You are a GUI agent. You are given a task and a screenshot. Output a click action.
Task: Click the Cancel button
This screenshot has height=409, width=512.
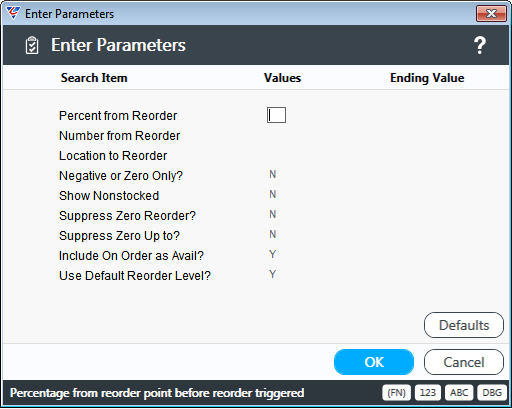(x=464, y=362)
